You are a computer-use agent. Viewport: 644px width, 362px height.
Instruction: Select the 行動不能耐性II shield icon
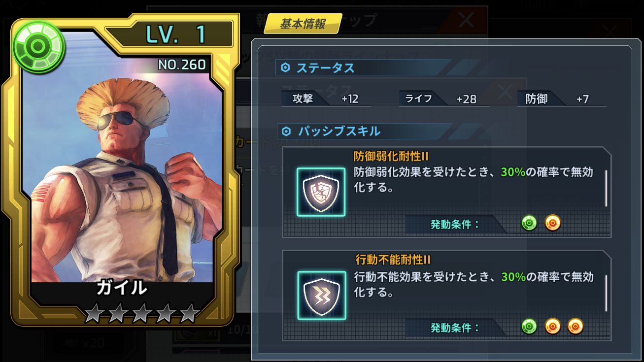(x=321, y=296)
